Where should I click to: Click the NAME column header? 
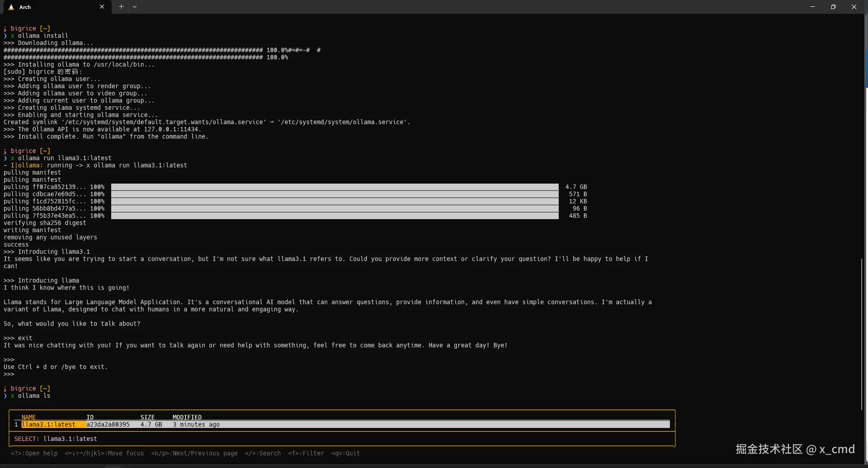point(29,417)
